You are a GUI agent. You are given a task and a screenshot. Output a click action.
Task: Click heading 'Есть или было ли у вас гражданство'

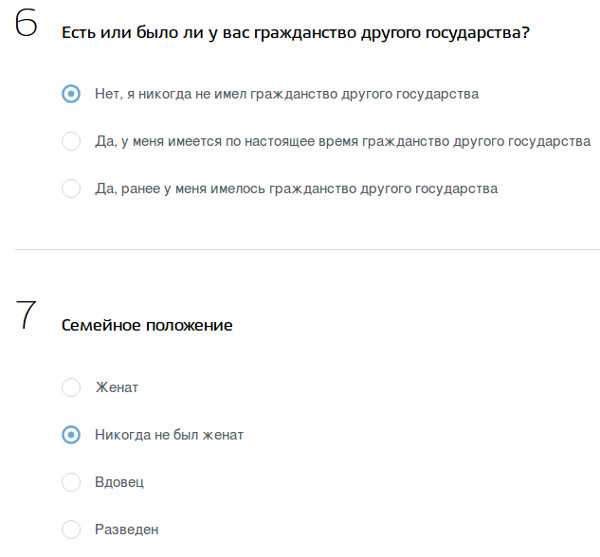click(x=295, y=33)
